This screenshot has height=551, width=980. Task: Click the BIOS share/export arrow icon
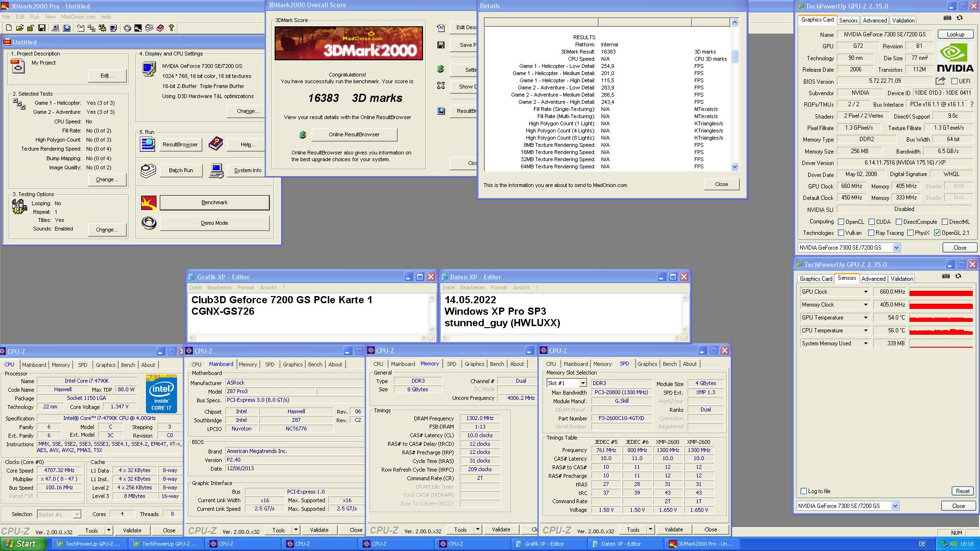point(941,81)
